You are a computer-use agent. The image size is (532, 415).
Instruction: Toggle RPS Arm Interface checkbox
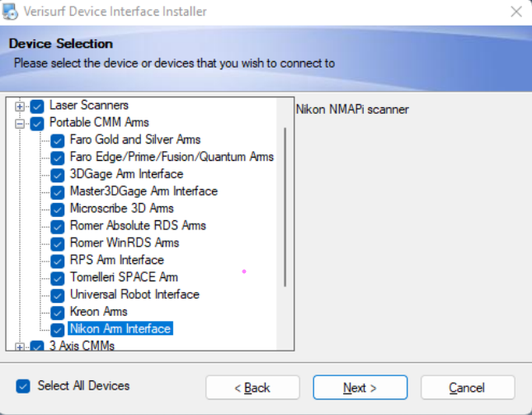(58, 262)
